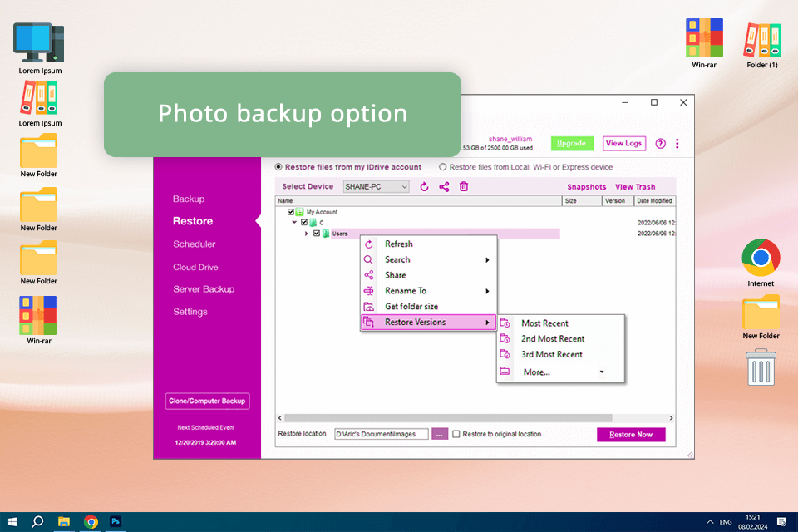Click the icon beside 3rd Most Recent
This screenshot has height=532, width=798.
point(505,354)
